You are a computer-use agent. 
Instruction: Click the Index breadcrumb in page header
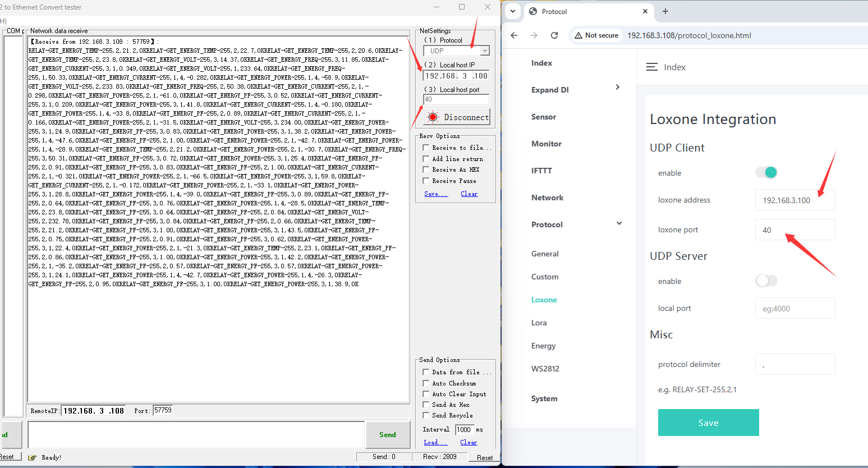[674, 67]
